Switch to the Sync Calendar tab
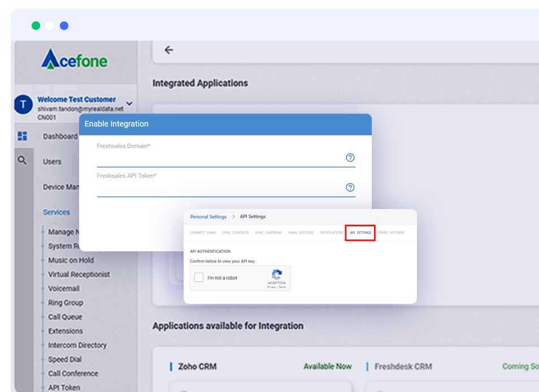Screen dimensions: 539x392 pyautogui.click(x=268, y=233)
